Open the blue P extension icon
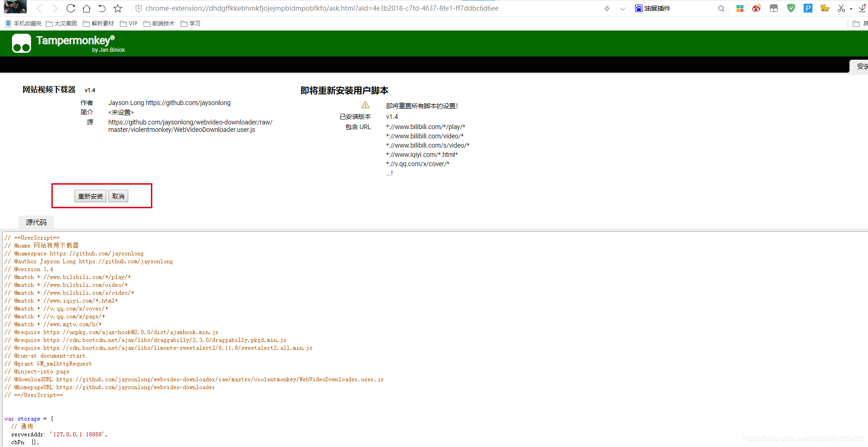The width and height of the screenshot is (868, 447). (x=808, y=8)
